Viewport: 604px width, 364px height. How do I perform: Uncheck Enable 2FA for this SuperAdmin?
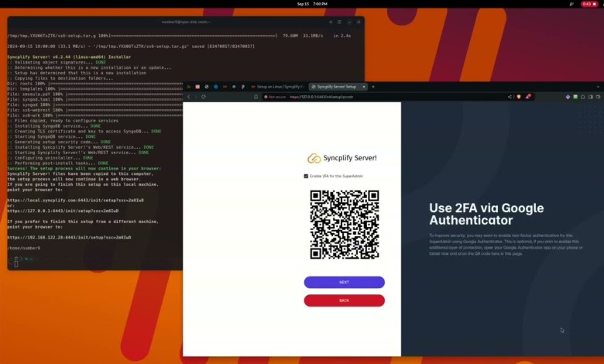306,177
